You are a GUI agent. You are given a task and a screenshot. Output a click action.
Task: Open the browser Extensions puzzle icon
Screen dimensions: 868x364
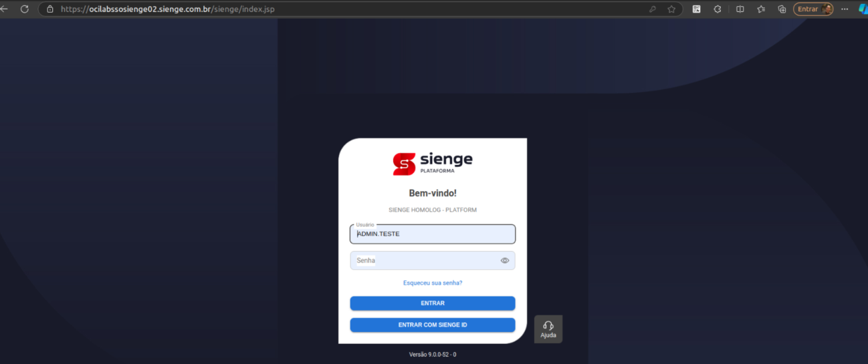(718, 9)
